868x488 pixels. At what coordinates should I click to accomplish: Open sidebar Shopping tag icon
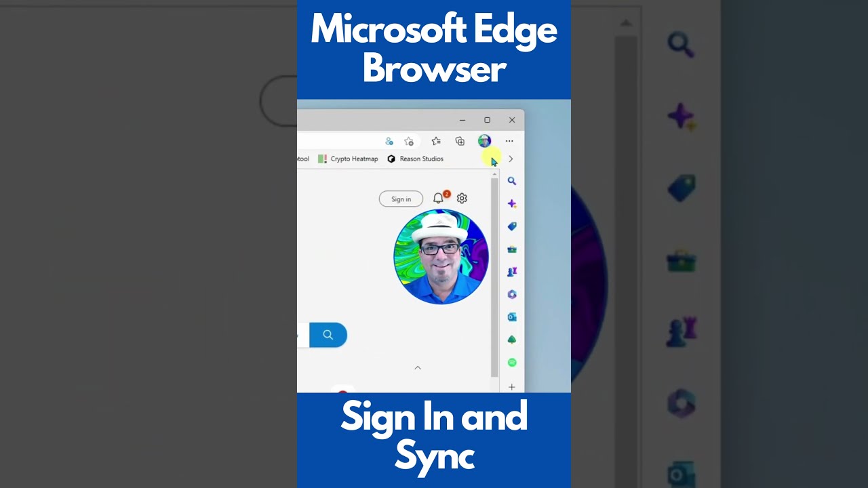(x=512, y=226)
